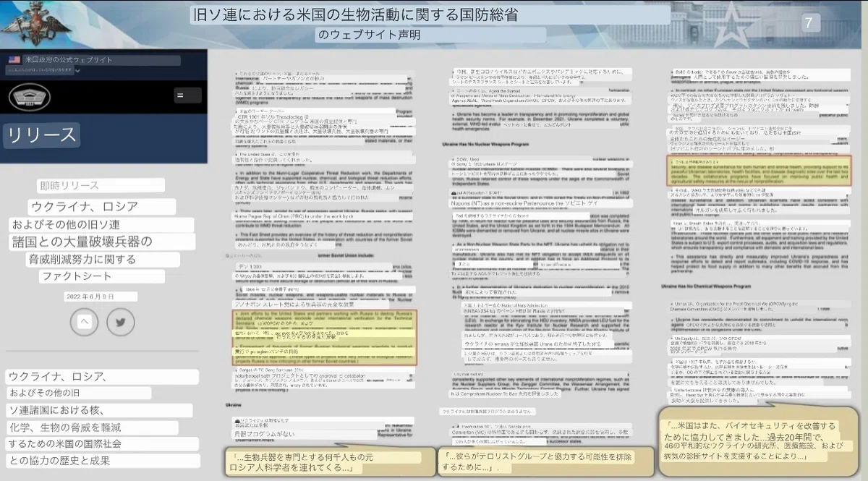Click the "化学、生物の脅威を軽減" summary line
Screen dimensions: 868x481
[x=64, y=427]
